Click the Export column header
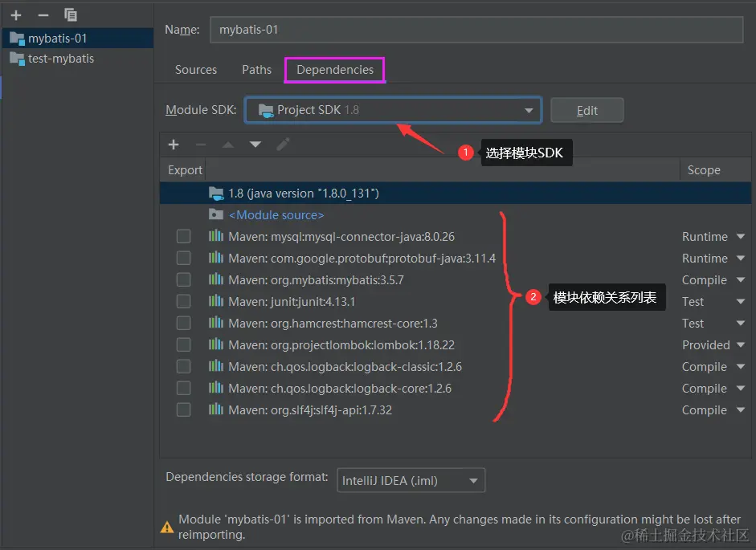Screen dimensions: 756x550 coord(185,170)
